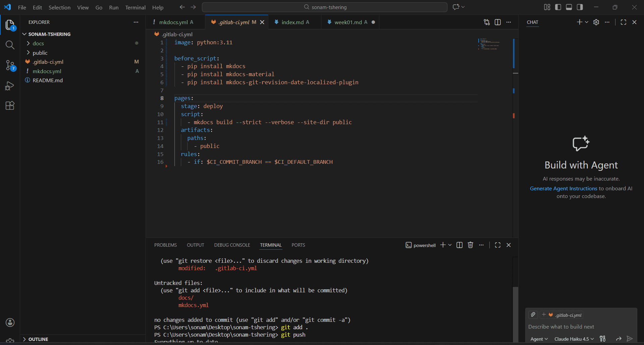Click the editor minimap preview
Viewport: 644px width, 345px height.
pyautogui.click(x=489, y=44)
